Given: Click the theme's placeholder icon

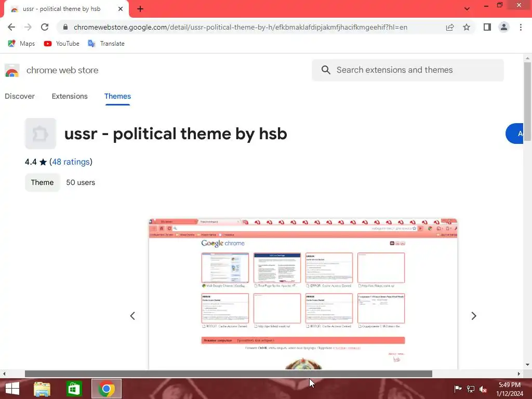Looking at the screenshot, I should [41, 134].
